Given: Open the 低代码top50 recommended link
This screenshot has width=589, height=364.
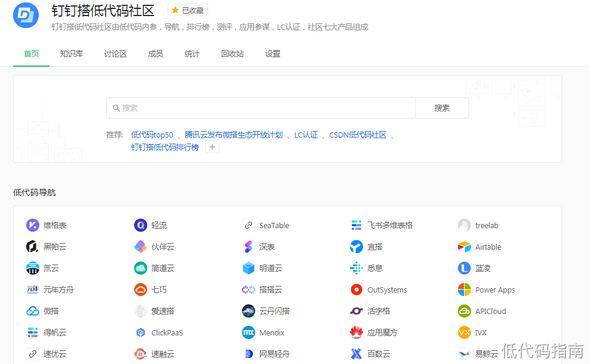Looking at the screenshot, I should (152, 135).
